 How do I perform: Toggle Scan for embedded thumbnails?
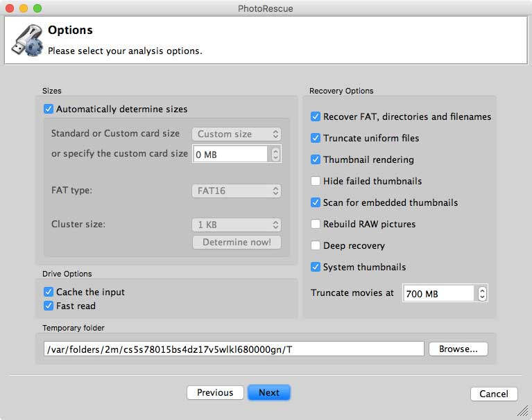(316, 202)
